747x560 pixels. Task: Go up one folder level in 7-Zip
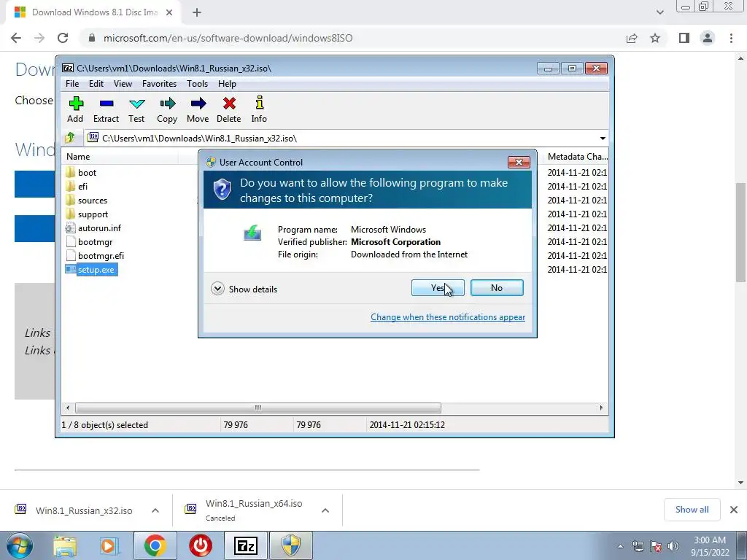point(70,138)
